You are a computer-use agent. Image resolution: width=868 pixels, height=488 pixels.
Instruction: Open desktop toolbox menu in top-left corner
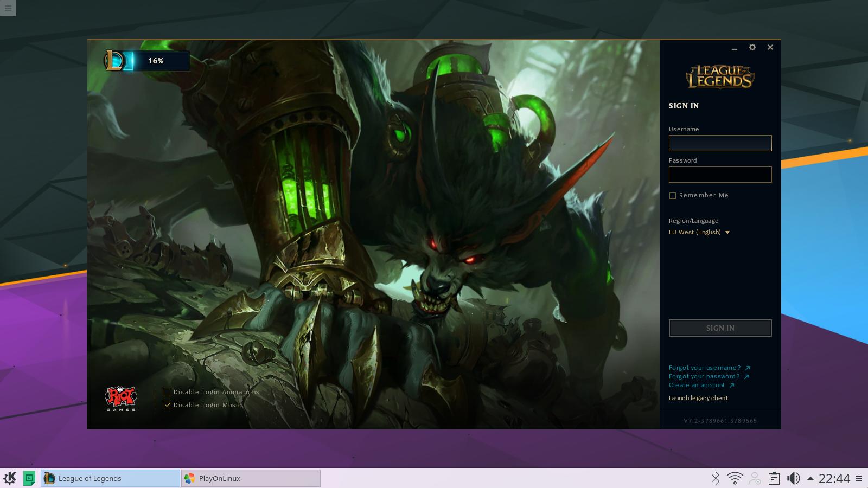tap(8, 8)
